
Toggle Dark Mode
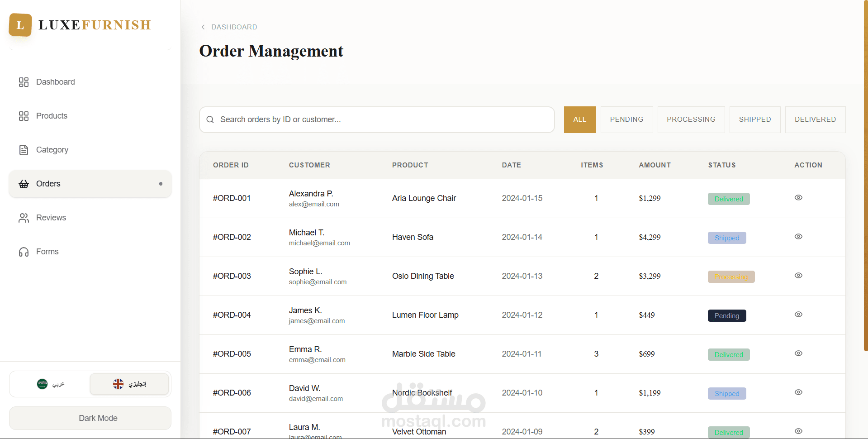pyautogui.click(x=90, y=418)
